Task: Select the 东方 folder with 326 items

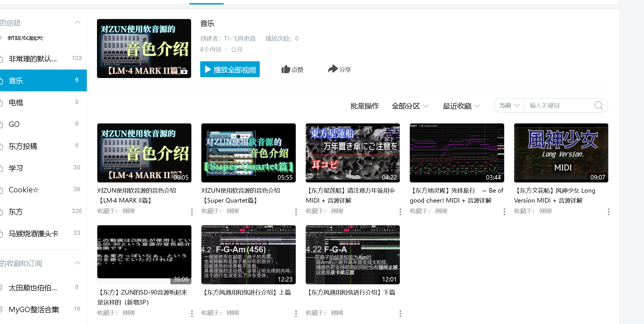Action: point(43,212)
